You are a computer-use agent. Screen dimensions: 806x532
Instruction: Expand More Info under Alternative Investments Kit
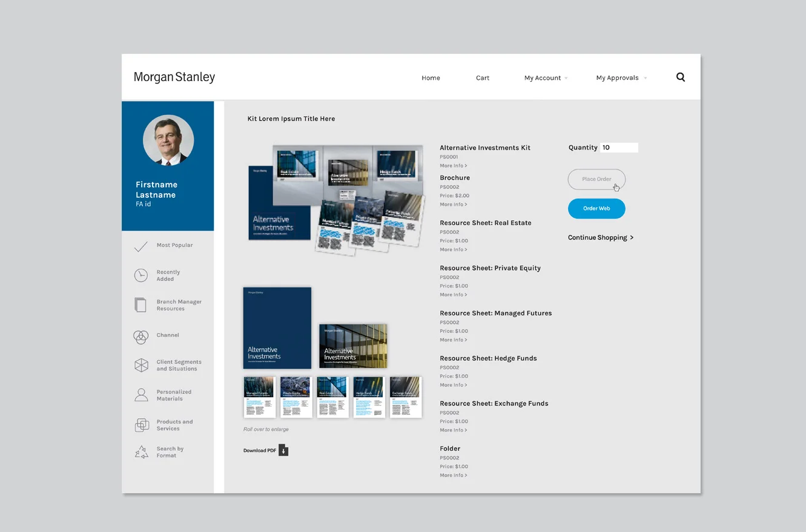pos(454,166)
